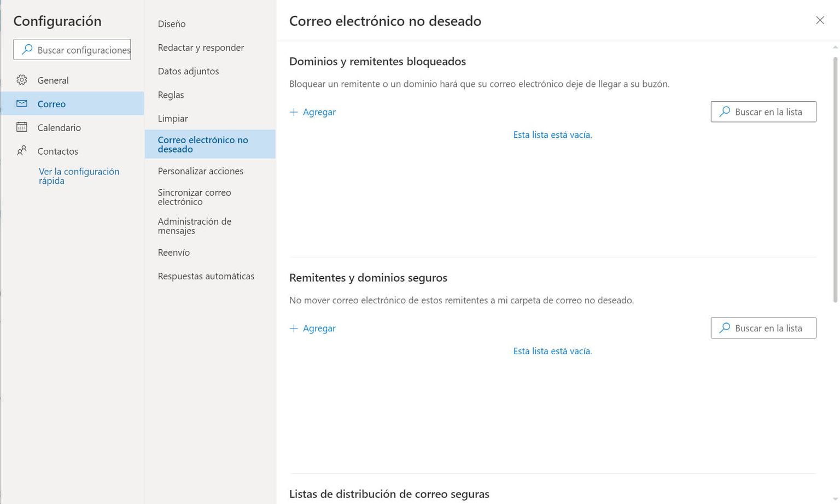
Task: Open the Diseño settings section
Action: click(x=210, y=24)
